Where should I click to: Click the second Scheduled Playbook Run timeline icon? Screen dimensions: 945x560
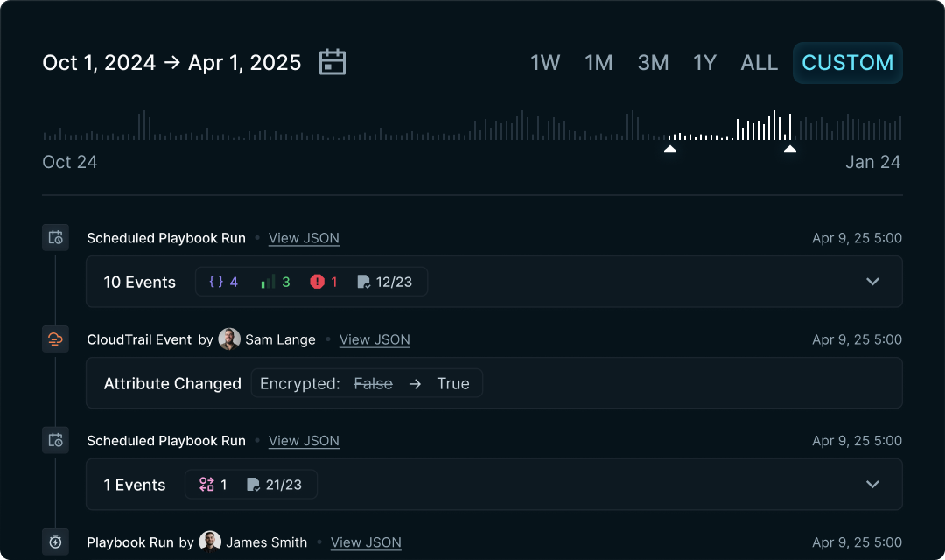55,440
